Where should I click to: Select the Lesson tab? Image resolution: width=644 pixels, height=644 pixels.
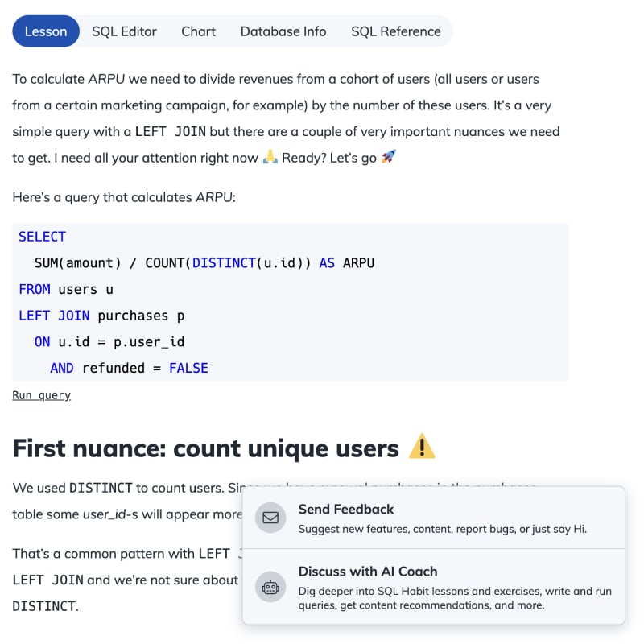point(45,31)
